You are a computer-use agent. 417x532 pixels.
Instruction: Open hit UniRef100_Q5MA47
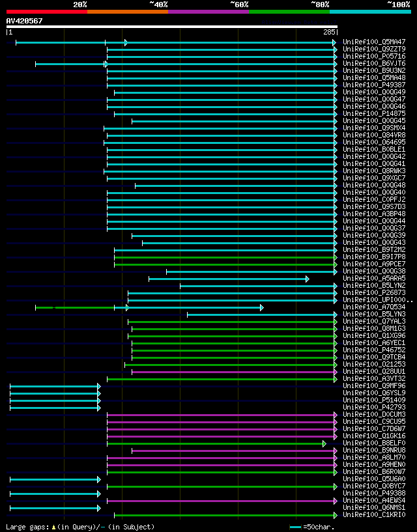374,42
